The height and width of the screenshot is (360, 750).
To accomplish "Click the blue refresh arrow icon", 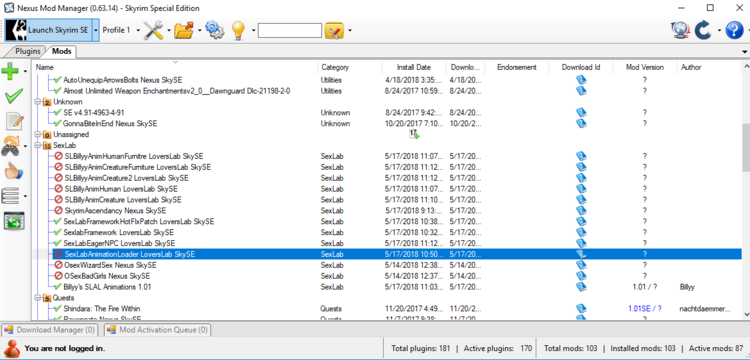I will click(x=703, y=30).
